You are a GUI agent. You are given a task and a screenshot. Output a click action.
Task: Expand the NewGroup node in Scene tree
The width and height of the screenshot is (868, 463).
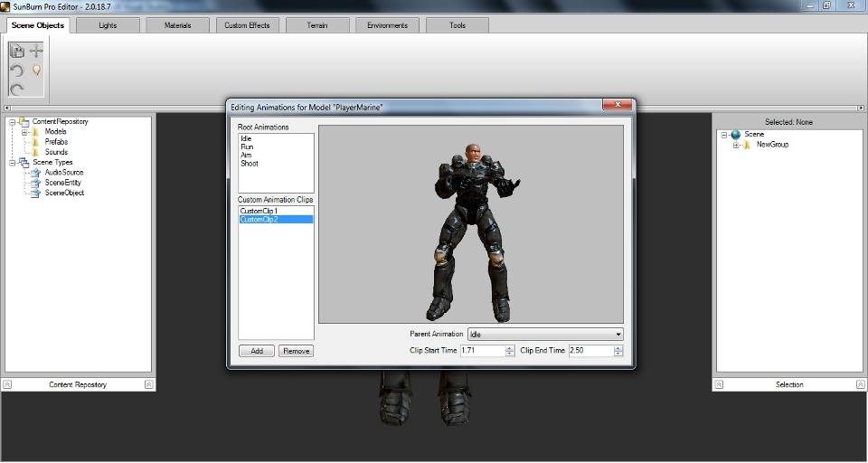[x=736, y=145]
